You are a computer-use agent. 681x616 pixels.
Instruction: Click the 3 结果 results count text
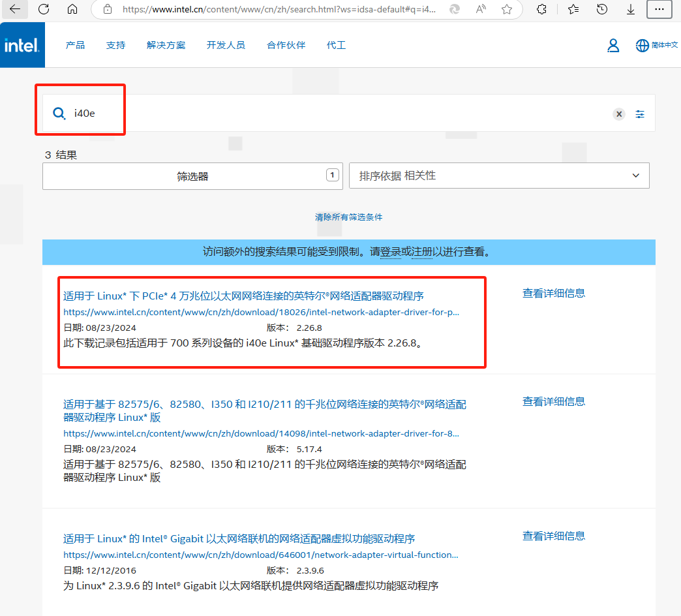61,155
